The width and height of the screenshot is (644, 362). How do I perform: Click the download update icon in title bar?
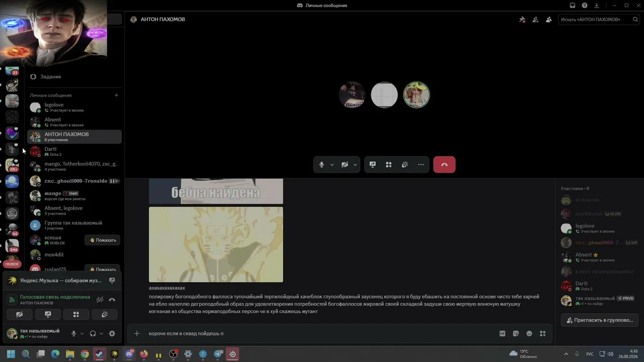[597, 6]
